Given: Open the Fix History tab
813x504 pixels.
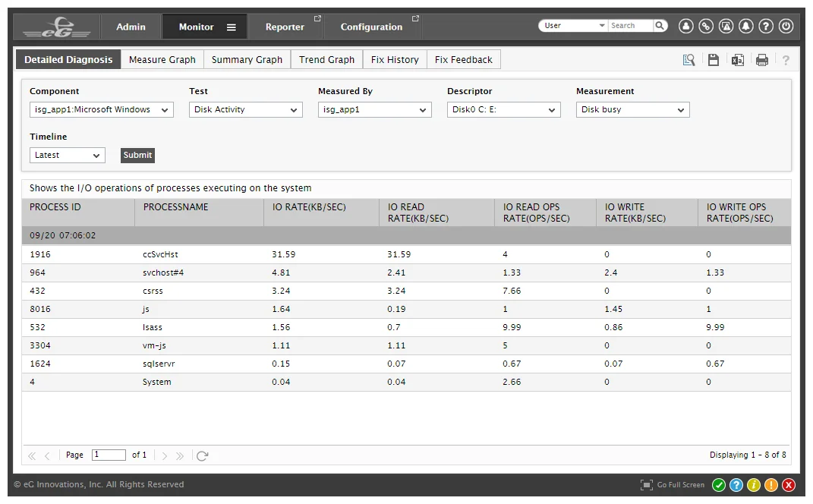Looking at the screenshot, I should pos(395,60).
